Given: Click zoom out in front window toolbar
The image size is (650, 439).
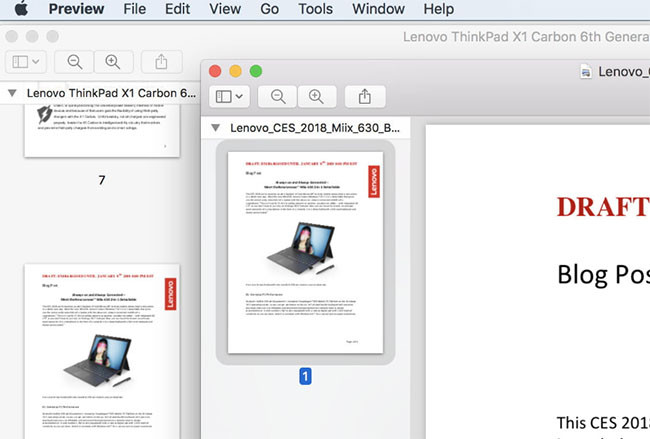Looking at the screenshot, I should tap(278, 96).
